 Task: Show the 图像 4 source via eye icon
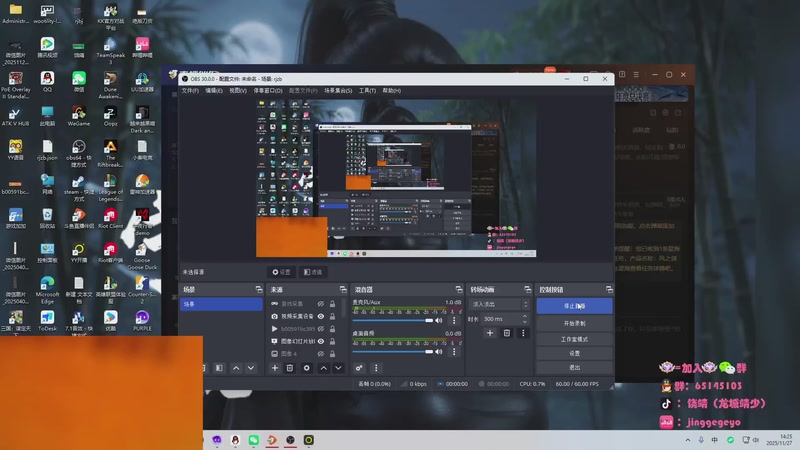point(320,354)
